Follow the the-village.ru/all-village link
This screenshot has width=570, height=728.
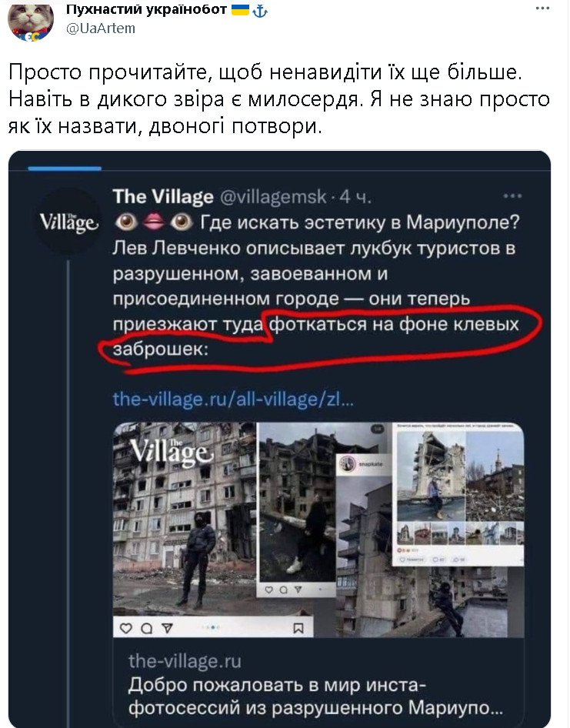(234, 399)
